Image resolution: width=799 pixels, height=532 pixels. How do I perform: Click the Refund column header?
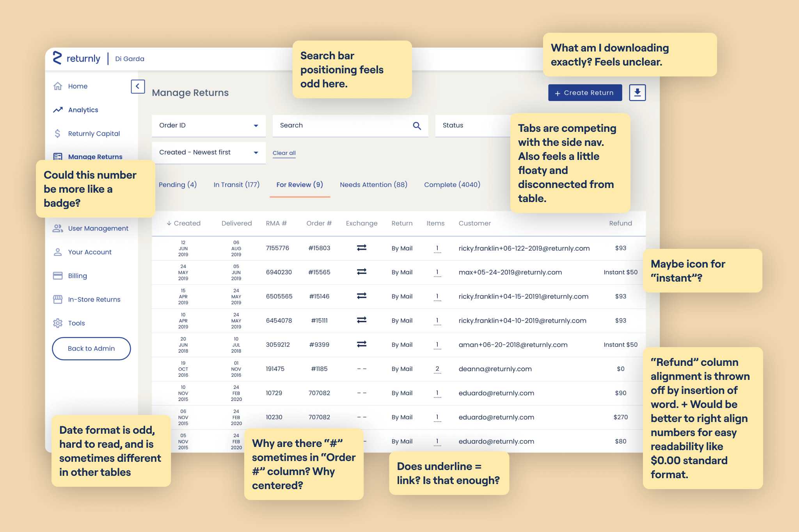click(621, 223)
